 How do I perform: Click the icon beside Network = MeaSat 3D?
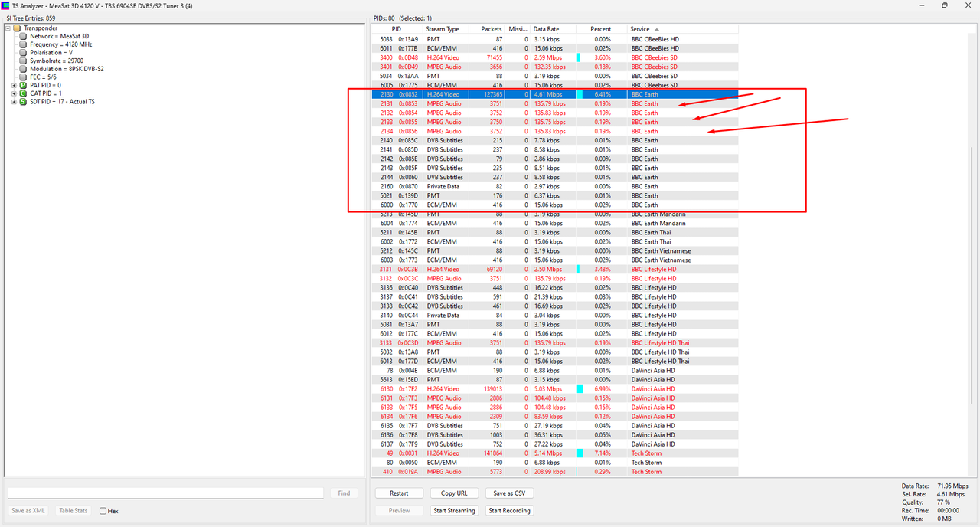[24, 36]
